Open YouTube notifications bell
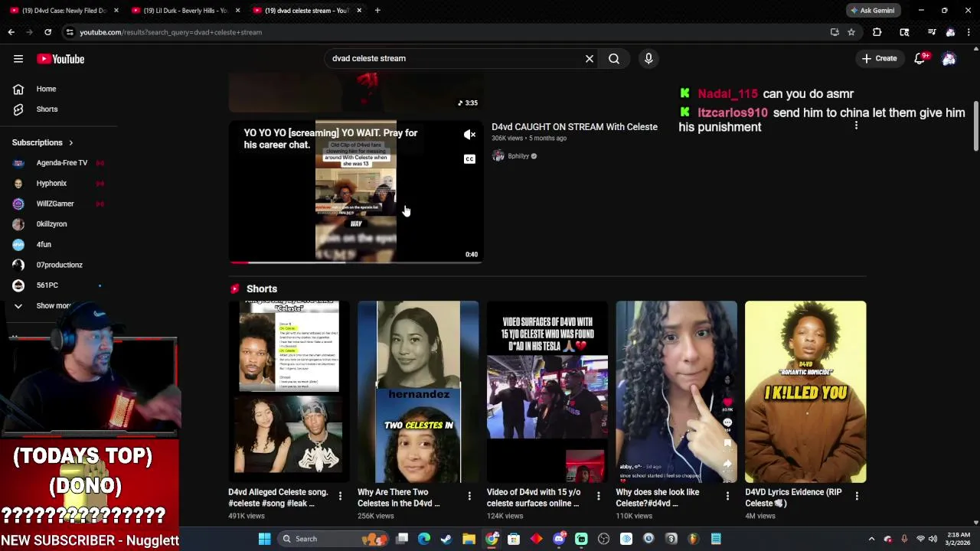This screenshot has height=551, width=980. click(920, 59)
